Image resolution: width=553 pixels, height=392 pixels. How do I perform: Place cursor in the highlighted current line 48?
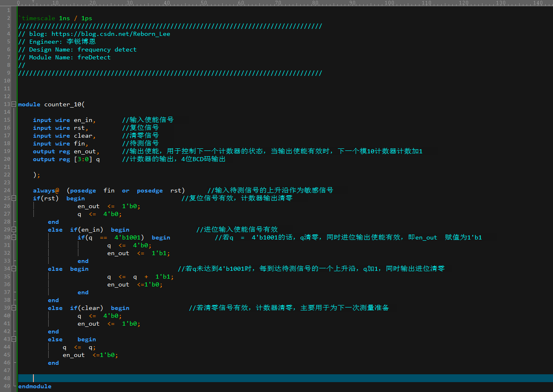click(285, 378)
